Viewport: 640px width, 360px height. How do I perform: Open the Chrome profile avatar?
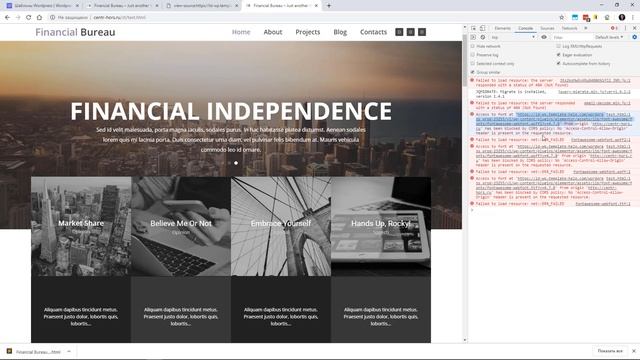pyautogui.click(x=622, y=17)
